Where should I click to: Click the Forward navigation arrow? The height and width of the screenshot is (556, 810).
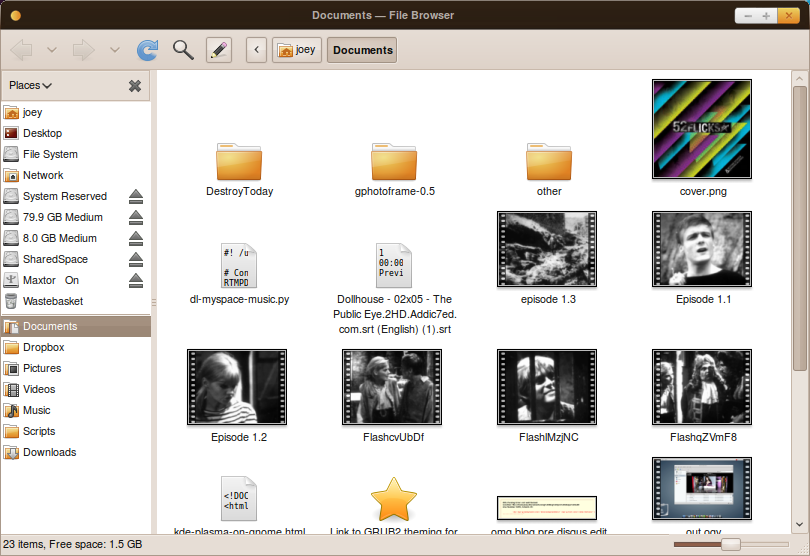click(x=84, y=50)
